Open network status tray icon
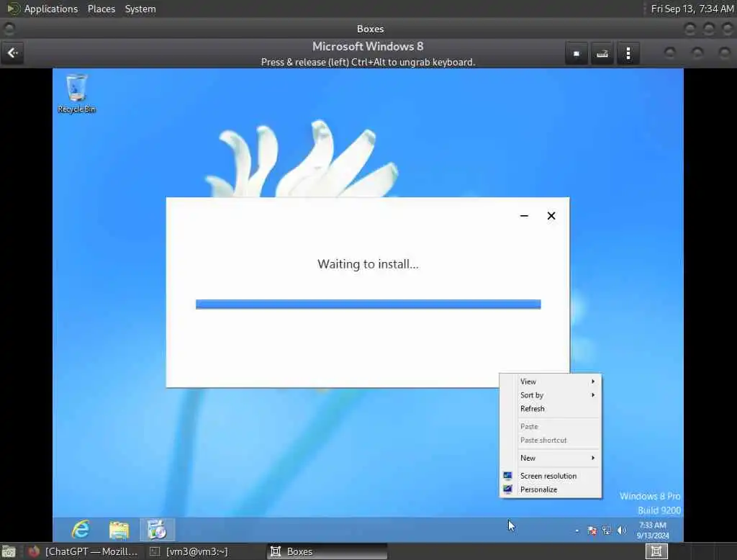This screenshot has width=737, height=560. 607,530
